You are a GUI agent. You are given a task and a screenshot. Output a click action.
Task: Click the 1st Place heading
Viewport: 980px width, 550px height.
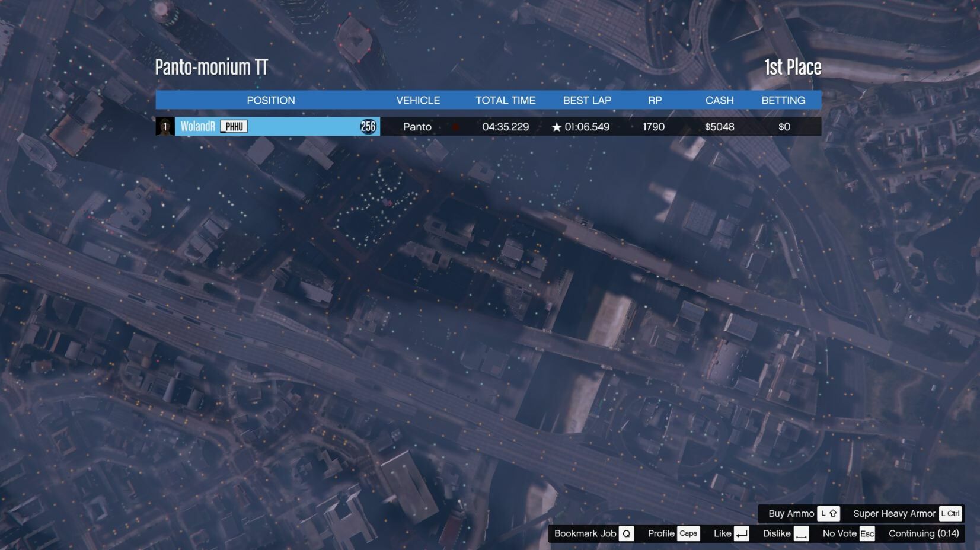pos(793,67)
